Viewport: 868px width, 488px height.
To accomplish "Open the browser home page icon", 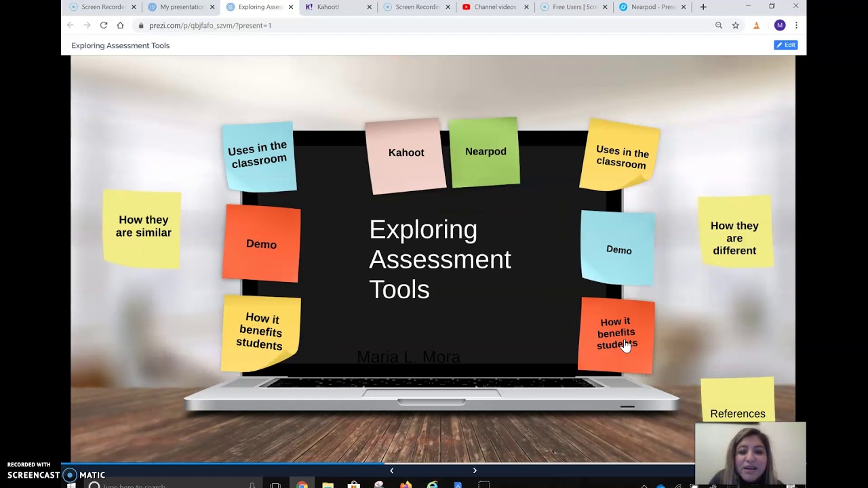I will point(120,25).
